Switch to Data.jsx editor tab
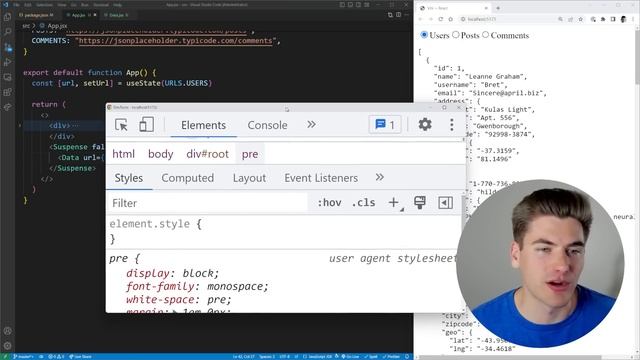Image resolution: width=640 pixels, height=360 pixels. (116, 15)
